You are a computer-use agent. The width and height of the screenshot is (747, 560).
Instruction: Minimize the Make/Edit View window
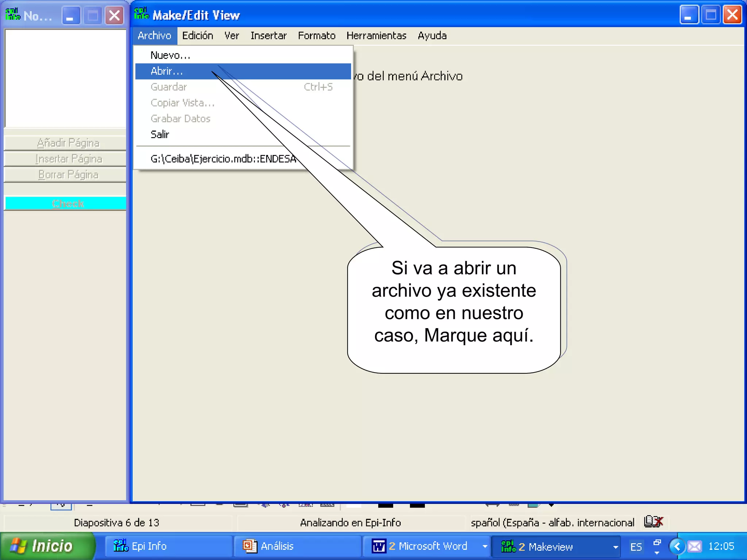coord(689,15)
